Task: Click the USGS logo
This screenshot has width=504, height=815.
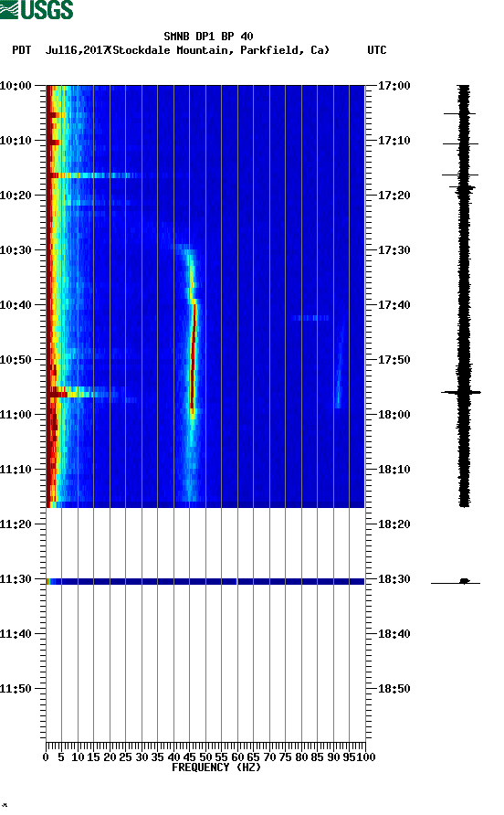Action: coord(37,9)
